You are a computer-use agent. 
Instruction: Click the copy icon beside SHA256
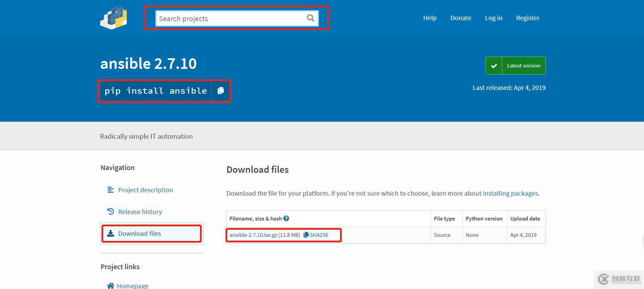pyautogui.click(x=306, y=235)
